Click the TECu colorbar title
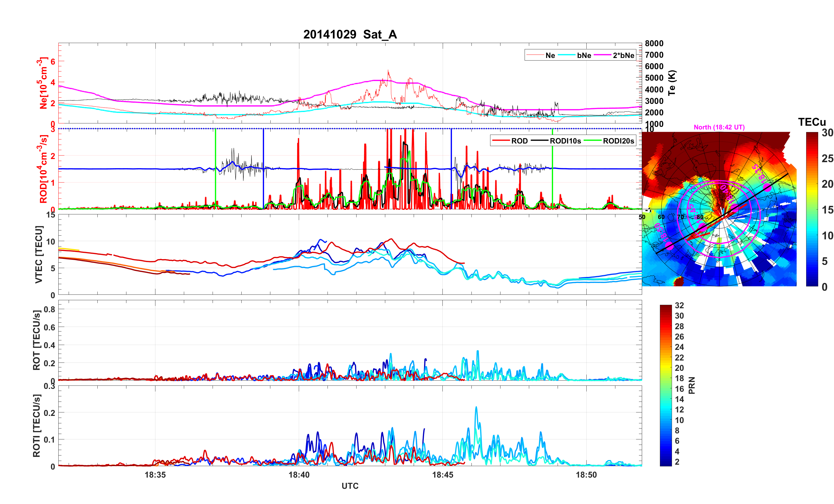 812,122
